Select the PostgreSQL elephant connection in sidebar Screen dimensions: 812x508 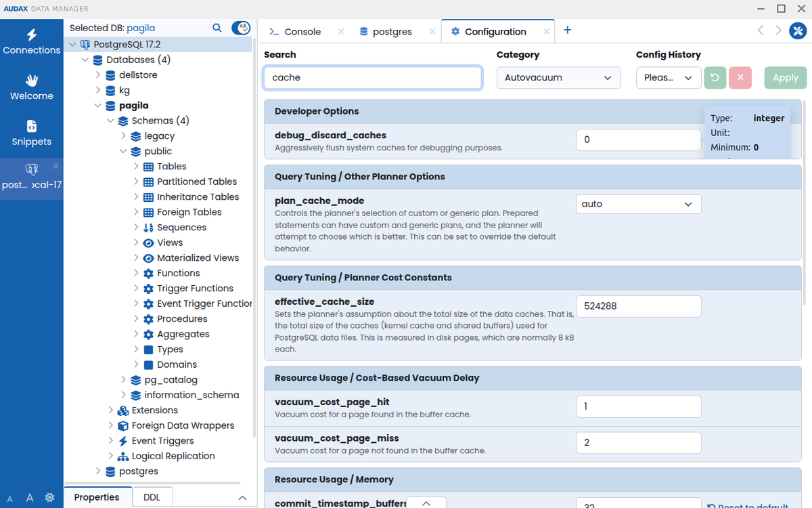32,178
